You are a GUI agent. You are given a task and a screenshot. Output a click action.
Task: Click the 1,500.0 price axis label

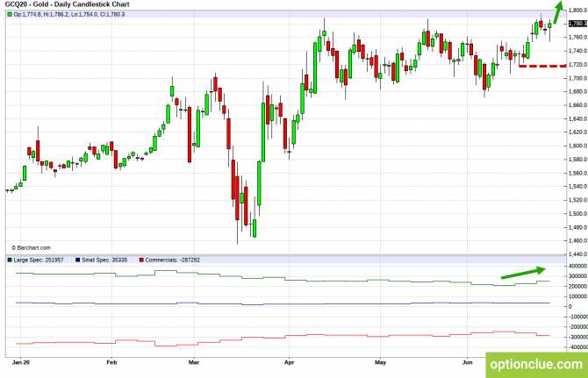577,213
